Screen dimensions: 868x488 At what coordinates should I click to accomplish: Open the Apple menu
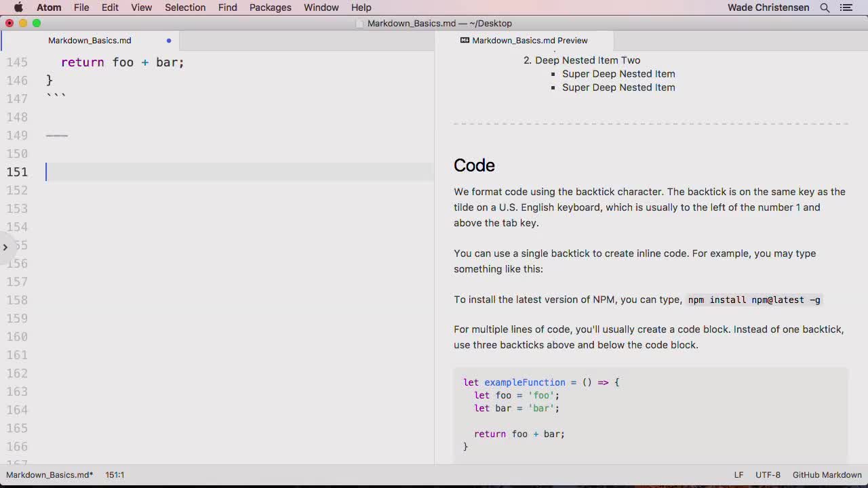point(18,7)
